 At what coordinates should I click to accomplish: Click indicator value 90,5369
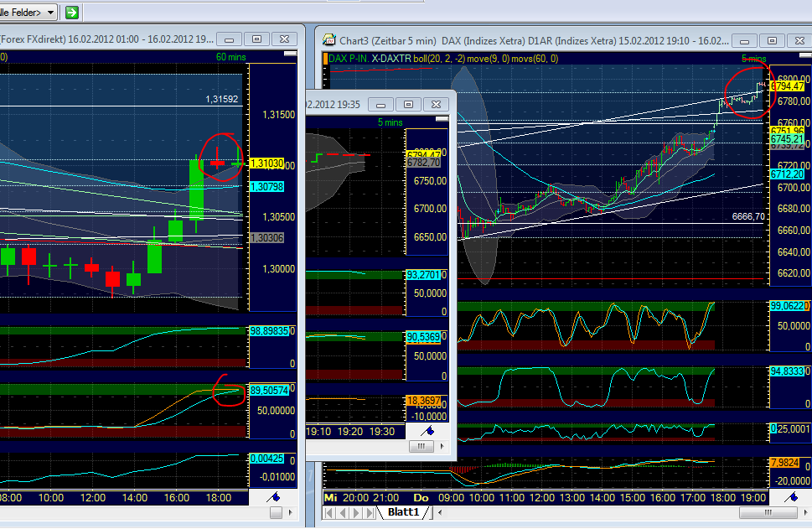click(423, 337)
